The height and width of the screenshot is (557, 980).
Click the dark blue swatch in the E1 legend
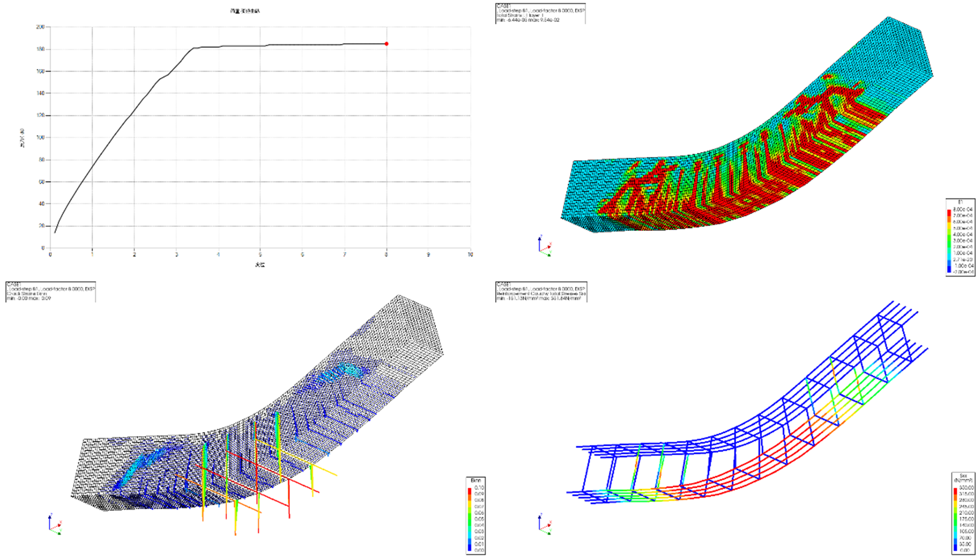[949, 270]
